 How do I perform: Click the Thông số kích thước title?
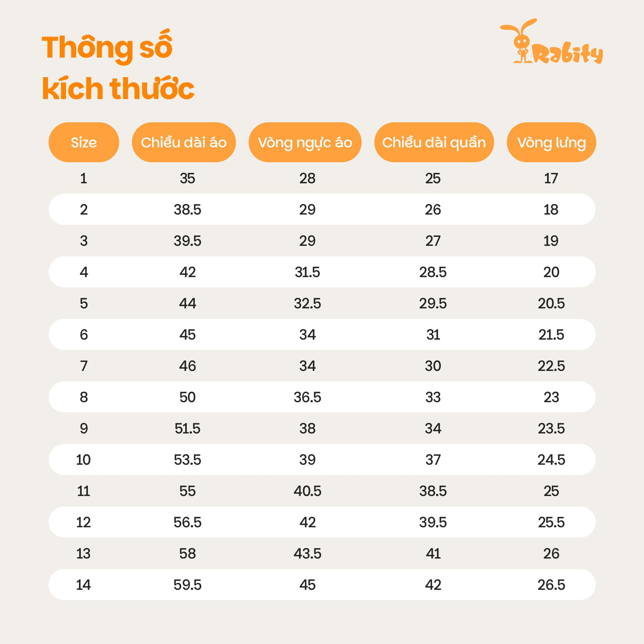(x=118, y=68)
